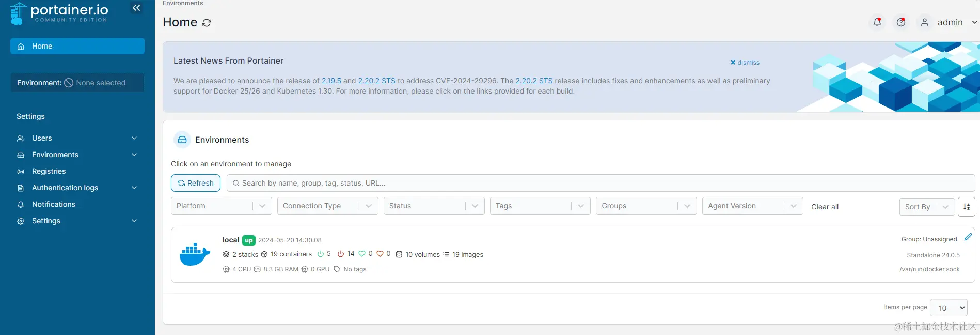
Task: Click the Notifications bell icon in sidebar
Action: pos(21,205)
